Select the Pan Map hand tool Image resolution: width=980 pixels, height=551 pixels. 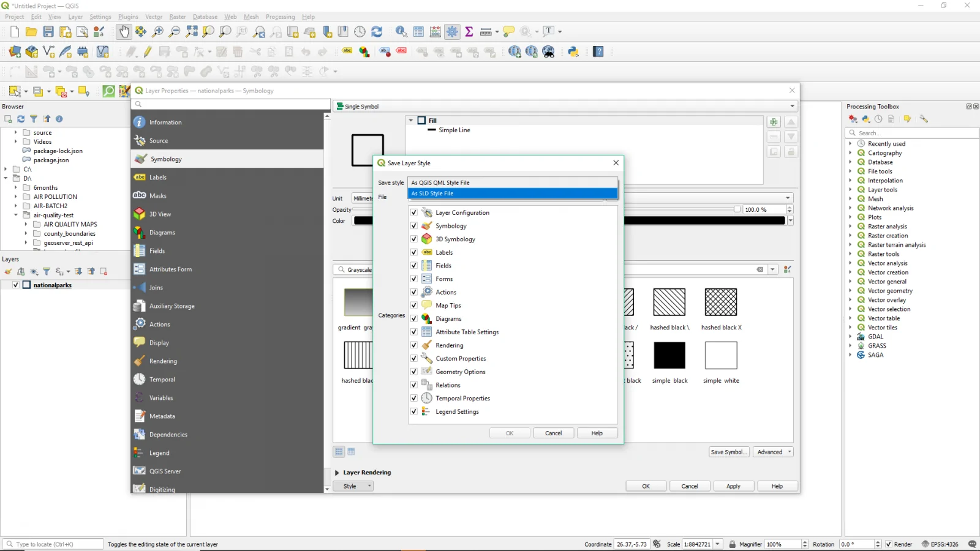124,31
